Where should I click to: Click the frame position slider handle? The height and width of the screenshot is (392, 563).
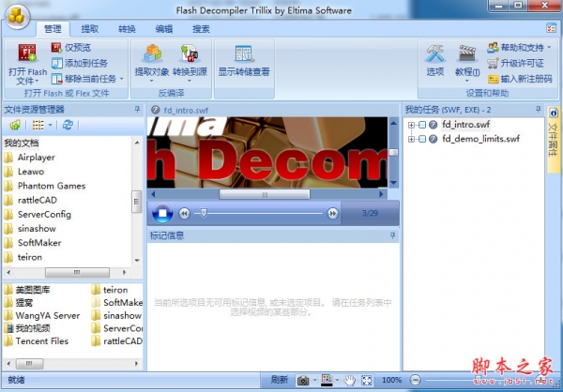click(x=204, y=213)
